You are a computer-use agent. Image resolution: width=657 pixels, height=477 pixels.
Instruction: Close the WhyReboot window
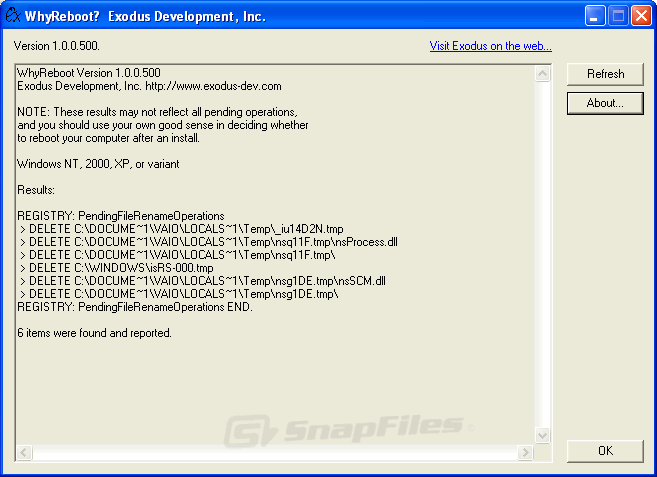click(641, 16)
